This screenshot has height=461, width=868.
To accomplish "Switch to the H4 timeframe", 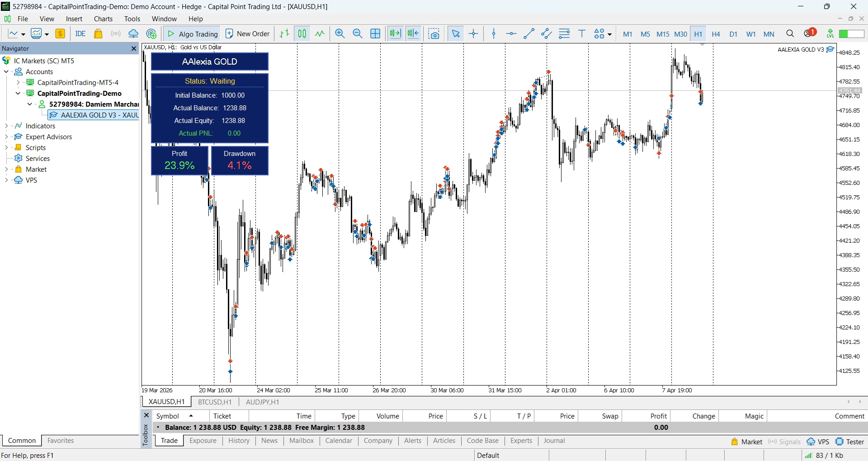I will tap(716, 34).
